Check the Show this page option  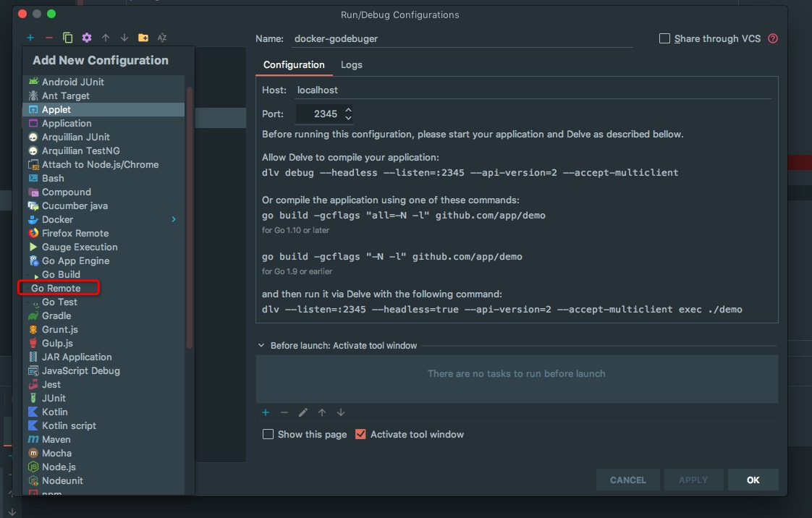[268, 434]
